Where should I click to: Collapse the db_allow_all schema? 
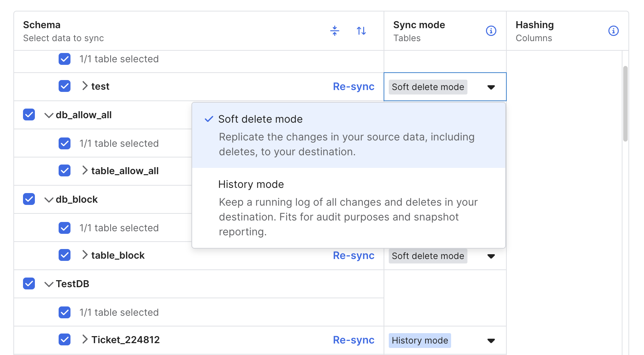pos(49,115)
